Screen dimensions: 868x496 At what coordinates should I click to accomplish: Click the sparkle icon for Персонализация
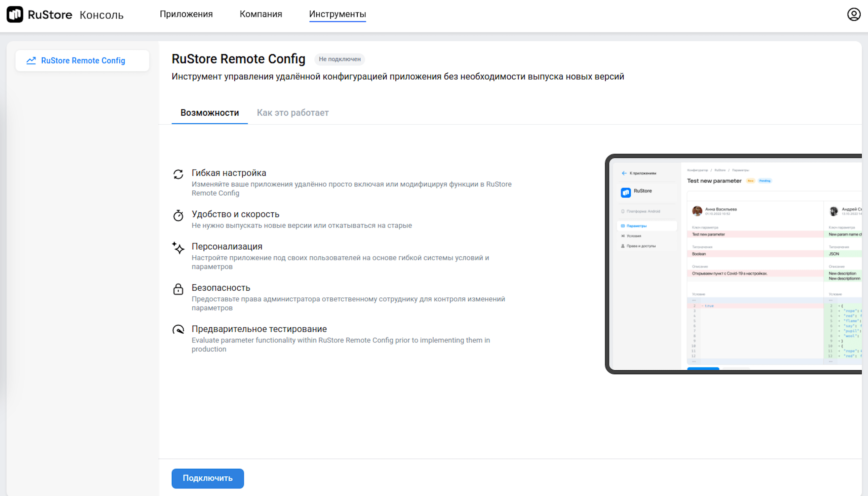(x=178, y=248)
